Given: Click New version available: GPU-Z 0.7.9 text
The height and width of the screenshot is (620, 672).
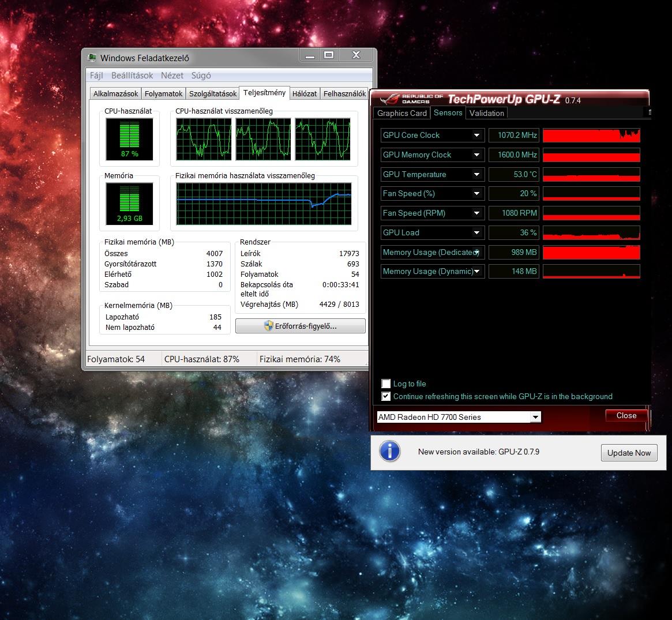Looking at the screenshot, I should pos(479,452).
